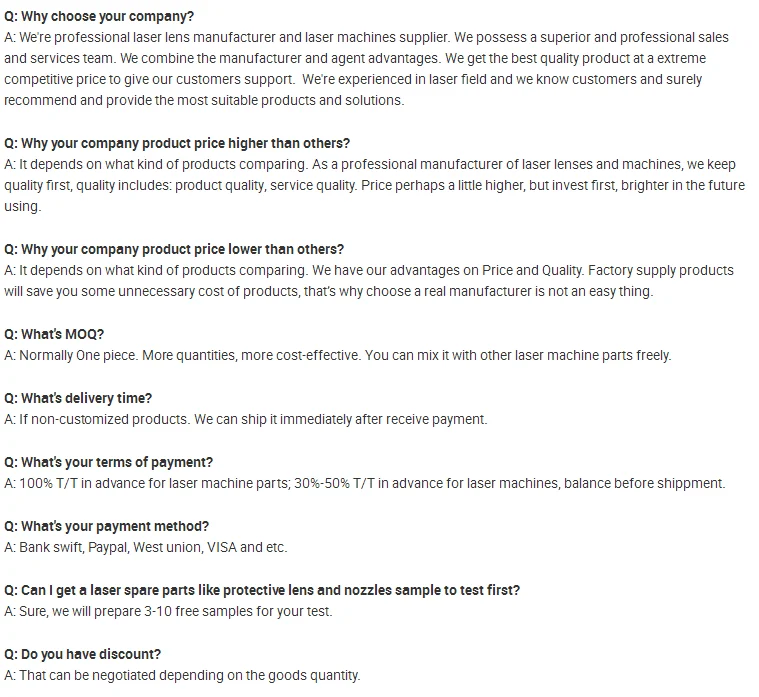Click the "price higher than others?" question
759x697 pixels.
click(x=177, y=143)
